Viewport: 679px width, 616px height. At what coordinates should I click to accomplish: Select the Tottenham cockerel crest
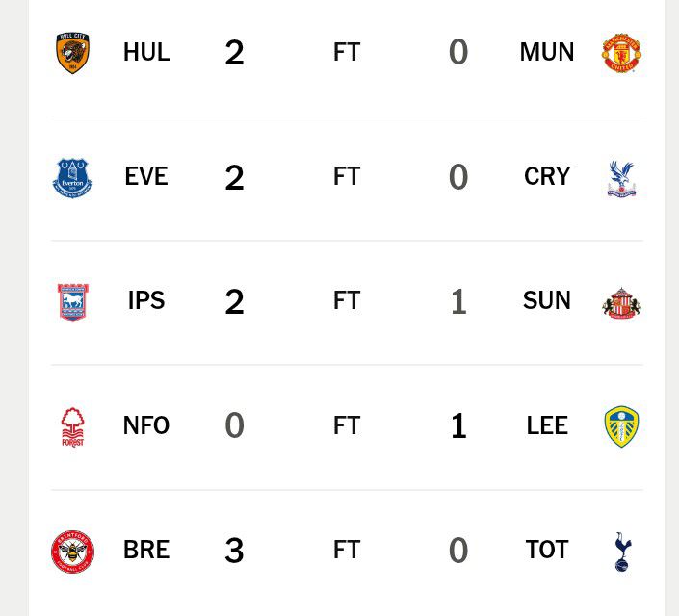pyautogui.click(x=623, y=552)
